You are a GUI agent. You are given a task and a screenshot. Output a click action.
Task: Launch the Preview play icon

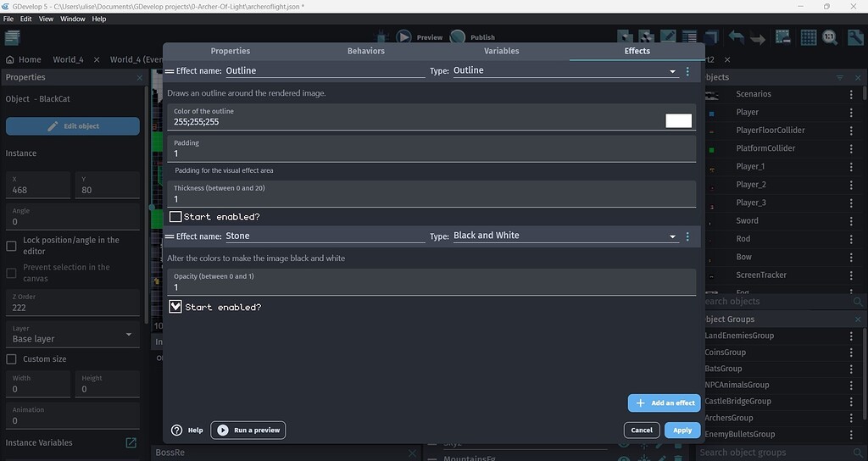click(x=403, y=37)
